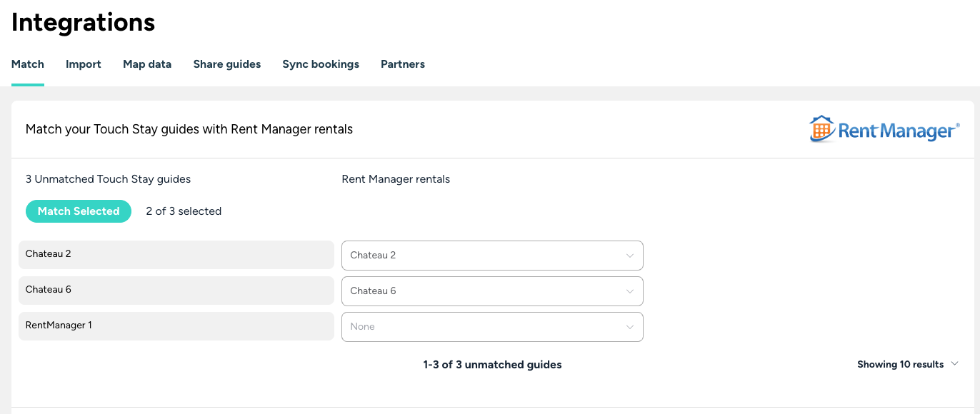Switch to the Partners tab
Image resolution: width=980 pixels, height=414 pixels.
tap(403, 64)
